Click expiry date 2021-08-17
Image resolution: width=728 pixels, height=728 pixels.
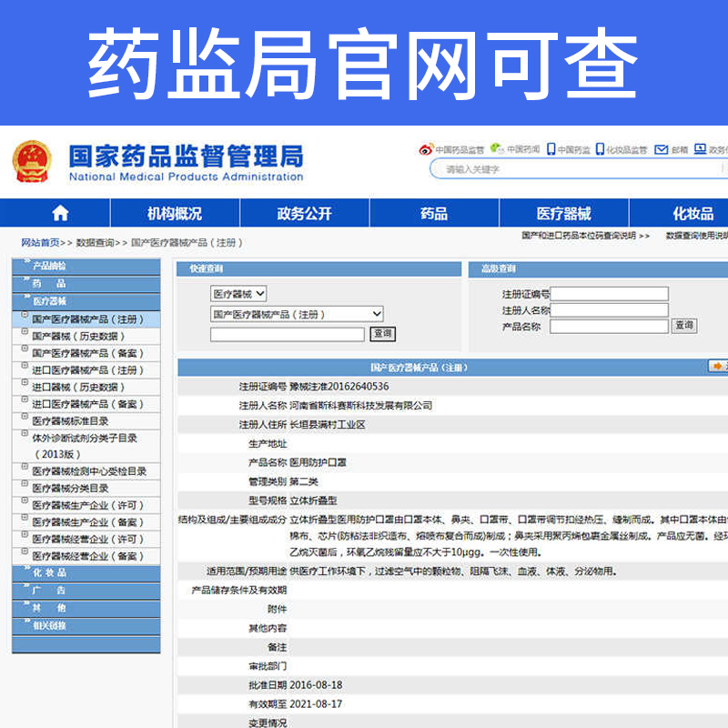(316, 703)
